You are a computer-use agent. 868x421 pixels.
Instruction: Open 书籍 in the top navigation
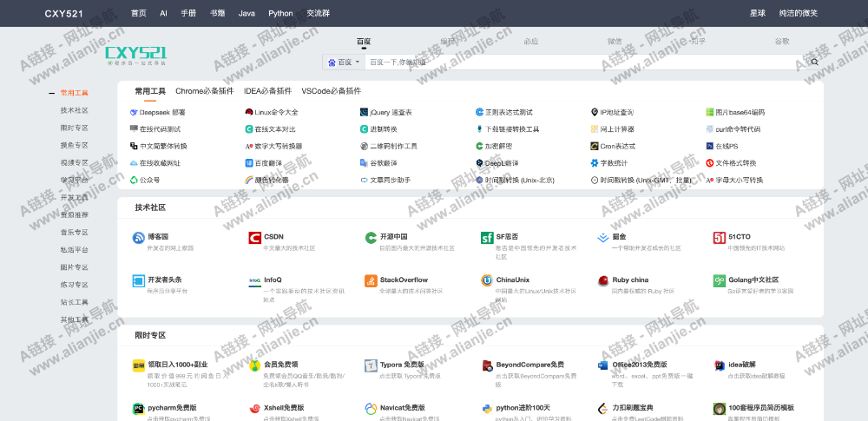tap(218, 13)
